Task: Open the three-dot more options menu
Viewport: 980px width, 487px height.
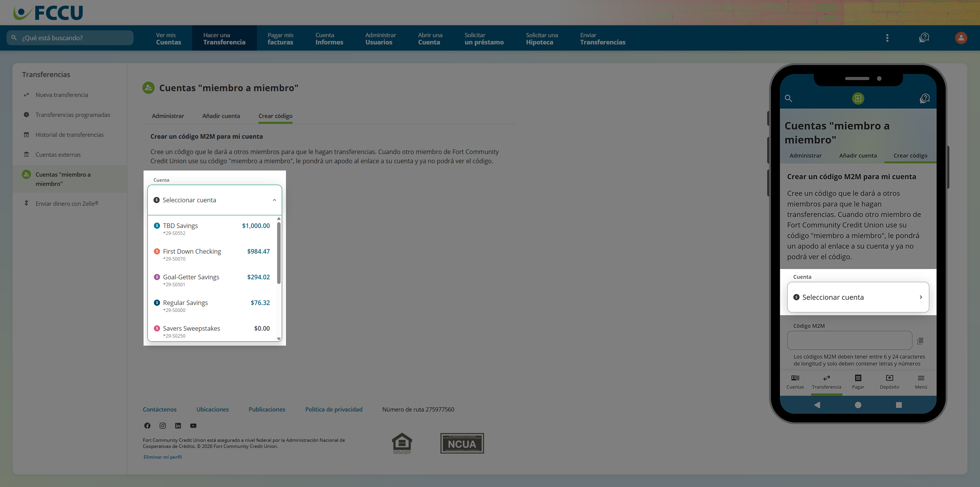Action: (x=887, y=38)
